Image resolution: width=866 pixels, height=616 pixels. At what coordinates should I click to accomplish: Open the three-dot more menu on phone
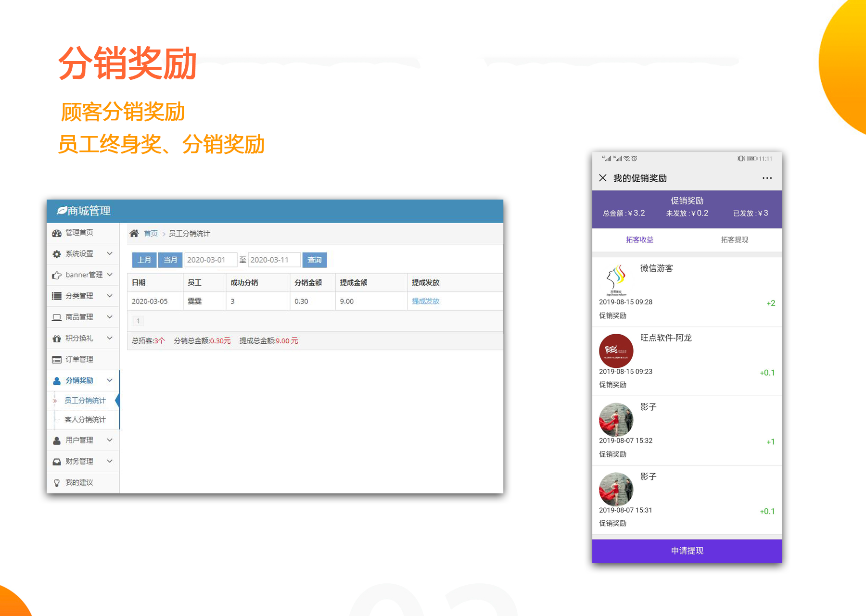tap(767, 178)
